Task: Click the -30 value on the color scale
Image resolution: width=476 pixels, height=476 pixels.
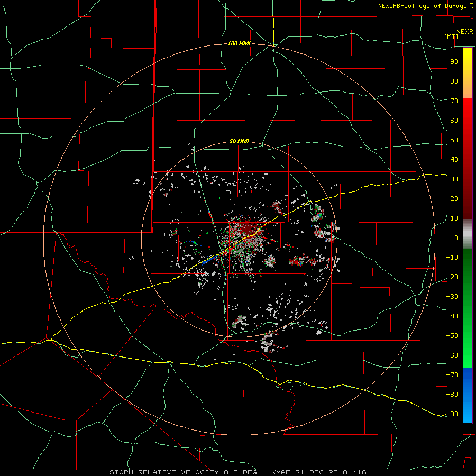Action: (452, 297)
